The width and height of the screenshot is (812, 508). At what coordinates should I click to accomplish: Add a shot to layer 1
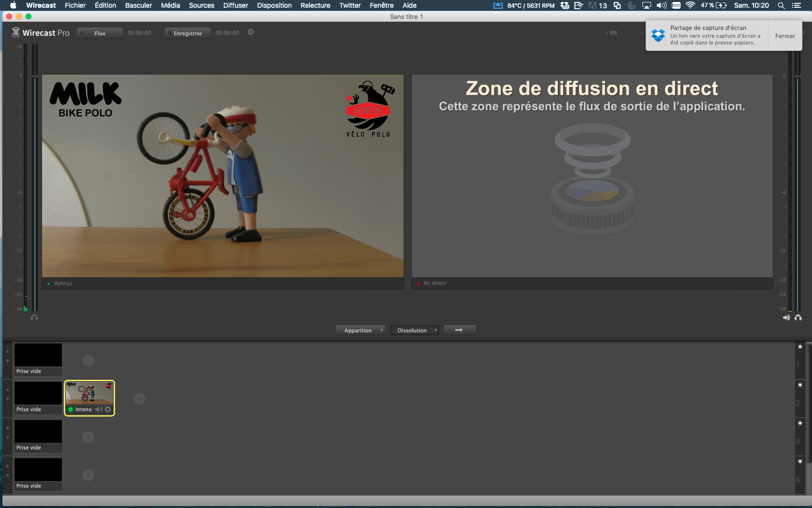88,360
